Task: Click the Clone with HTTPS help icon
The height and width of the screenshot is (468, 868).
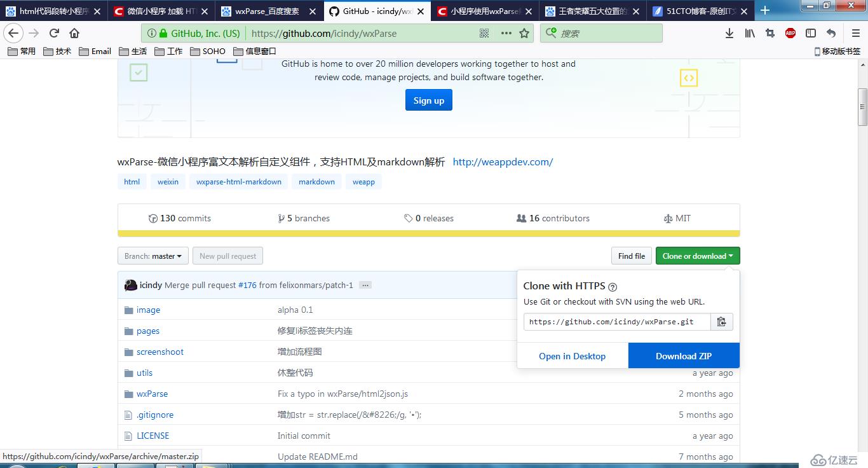Action: 613,287
